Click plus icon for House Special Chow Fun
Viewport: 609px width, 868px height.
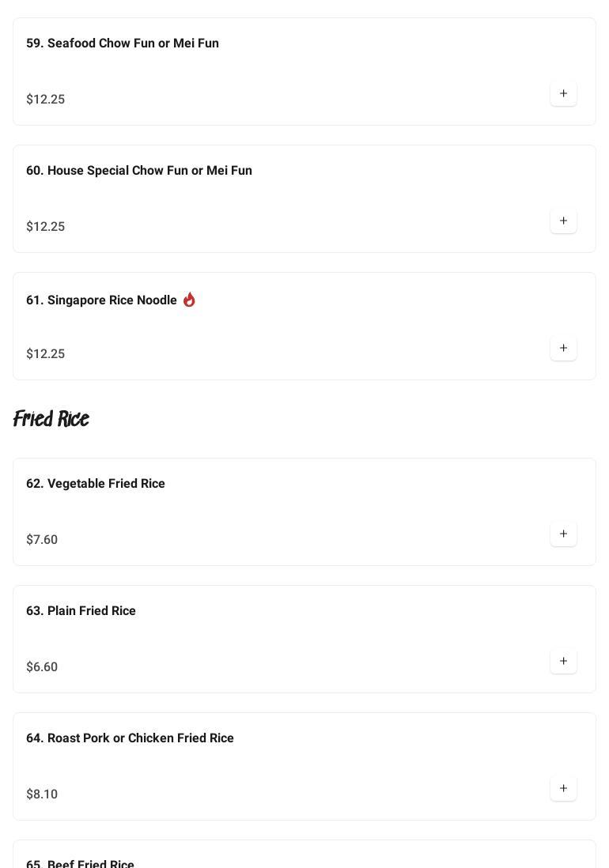coord(563,221)
